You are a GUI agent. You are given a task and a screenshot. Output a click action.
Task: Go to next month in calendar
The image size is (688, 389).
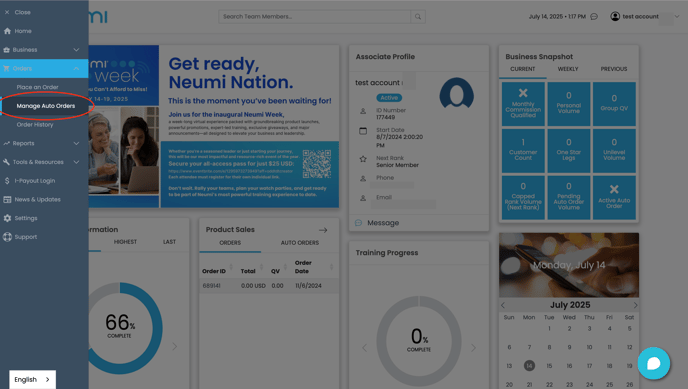[x=635, y=305]
